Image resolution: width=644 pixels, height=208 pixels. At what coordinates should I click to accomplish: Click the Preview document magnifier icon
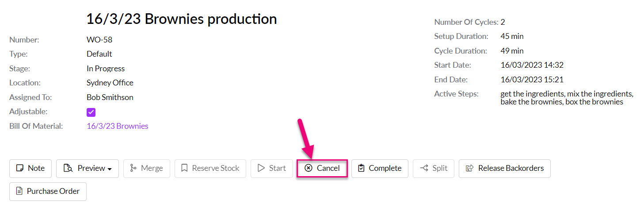coord(68,168)
